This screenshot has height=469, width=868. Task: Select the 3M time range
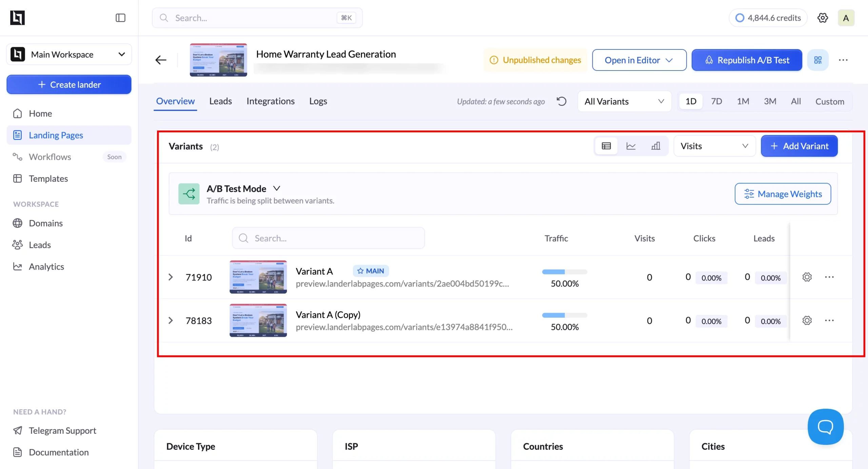pos(770,101)
